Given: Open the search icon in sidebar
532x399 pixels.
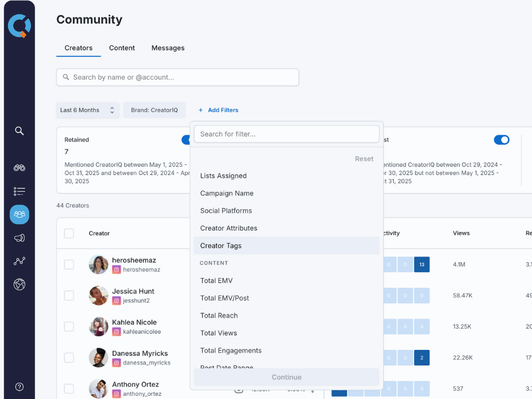Looking at the screenshot, I should coord(19,131).
